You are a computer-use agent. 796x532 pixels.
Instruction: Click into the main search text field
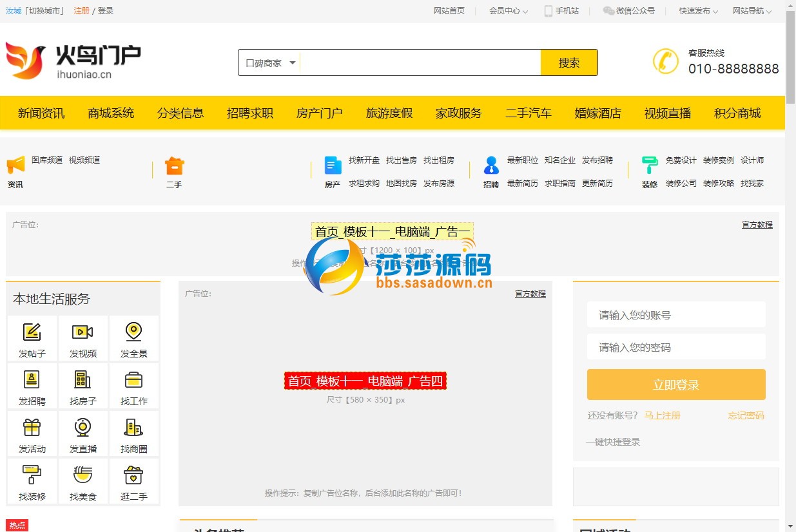(x=420, y=62)
